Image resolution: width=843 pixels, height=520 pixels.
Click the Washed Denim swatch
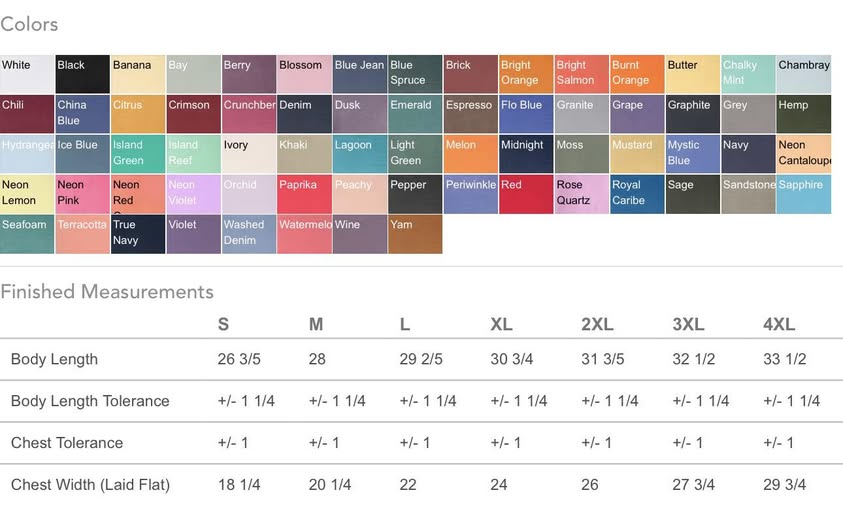(248, 234)
